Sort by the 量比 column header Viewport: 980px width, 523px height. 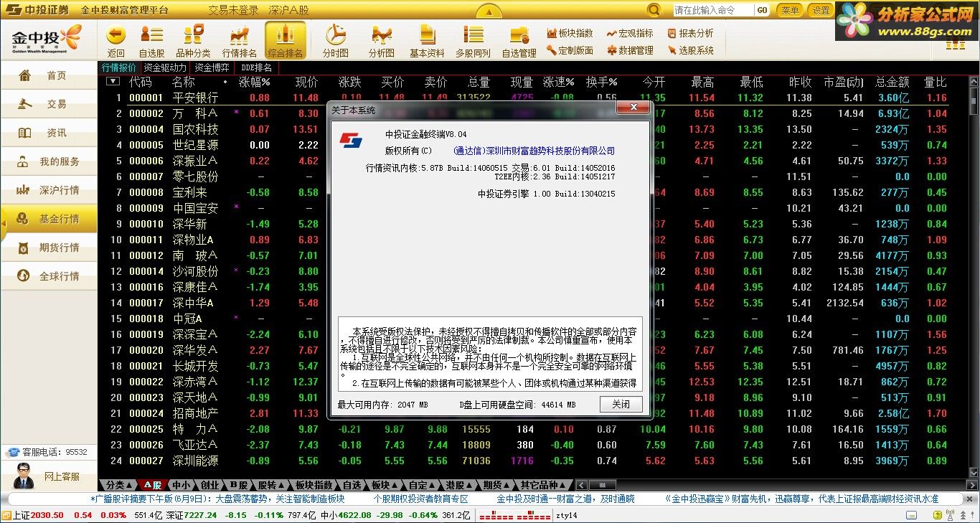(936, 82)
